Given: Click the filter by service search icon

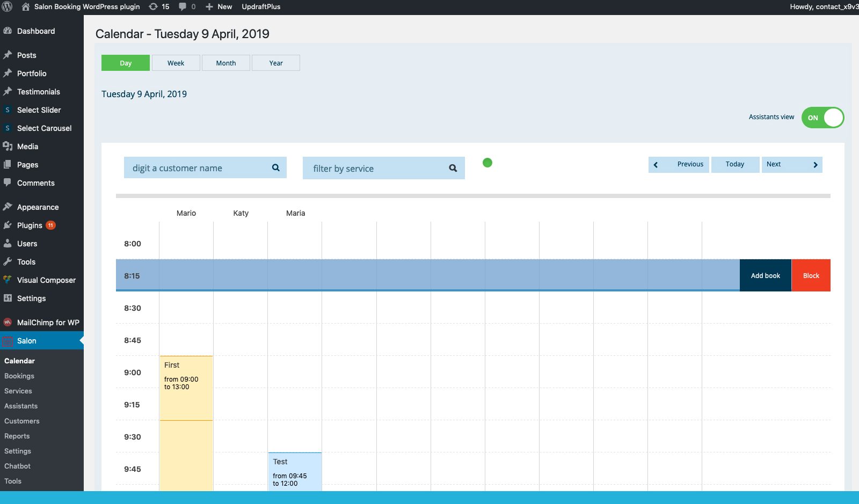Looking at the screenshot, I should [x=453, y=169].
